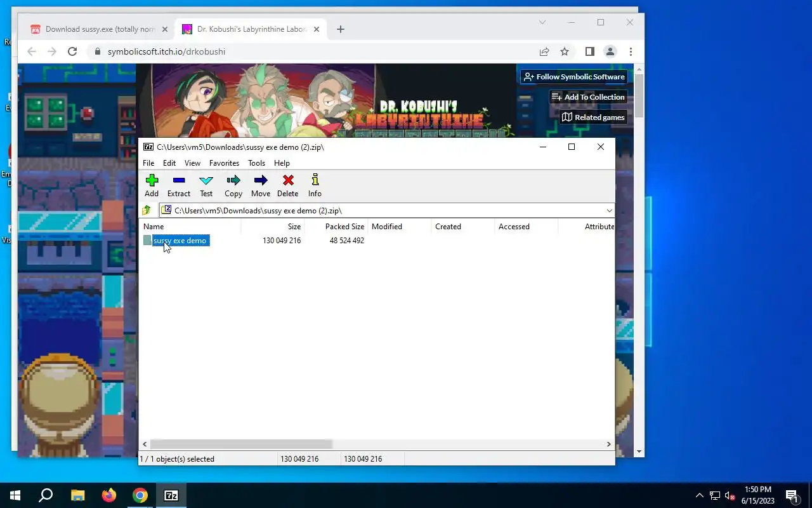Click the Extract toolbar icon
812x508 pixels.
(179, 185)
